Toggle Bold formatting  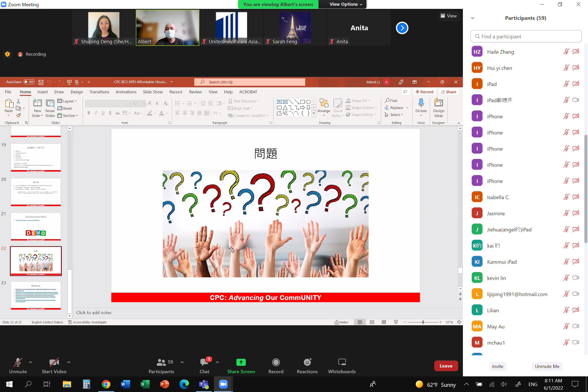pyautogui.click(x=89, y=113)
